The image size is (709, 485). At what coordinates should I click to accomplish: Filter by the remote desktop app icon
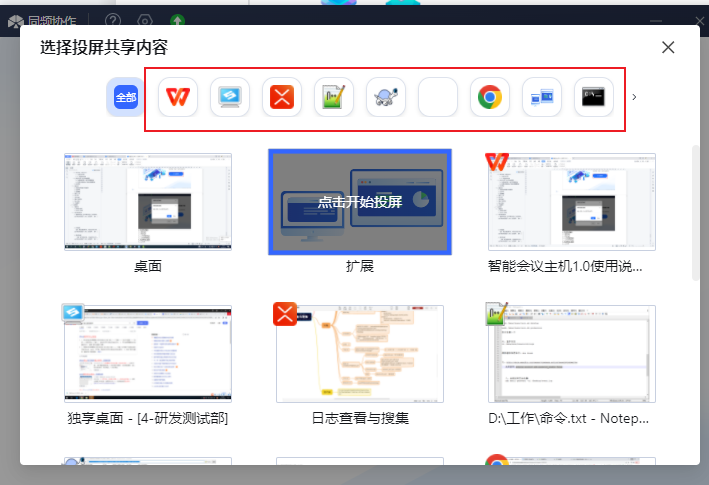tap(542, 97)
